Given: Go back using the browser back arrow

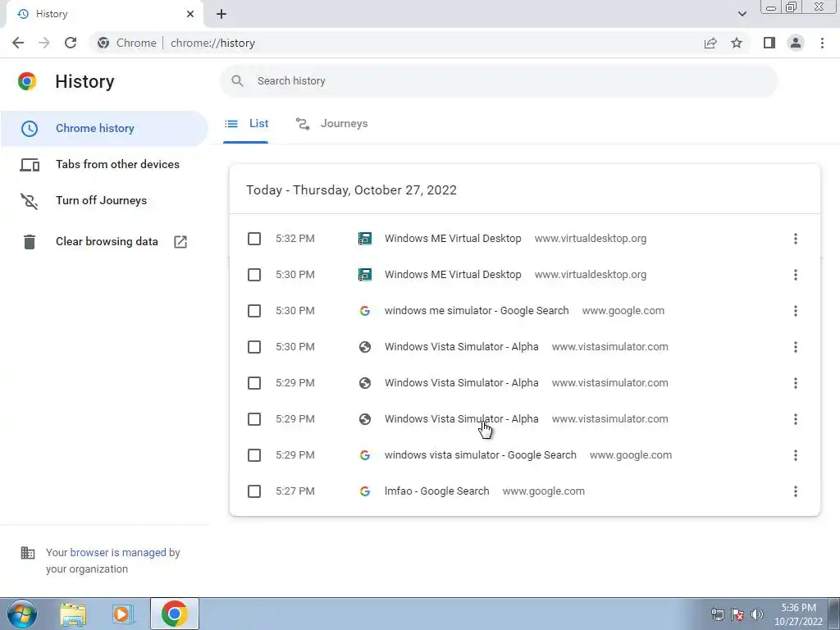Looking at the screenshot, I should pos(18,43).
